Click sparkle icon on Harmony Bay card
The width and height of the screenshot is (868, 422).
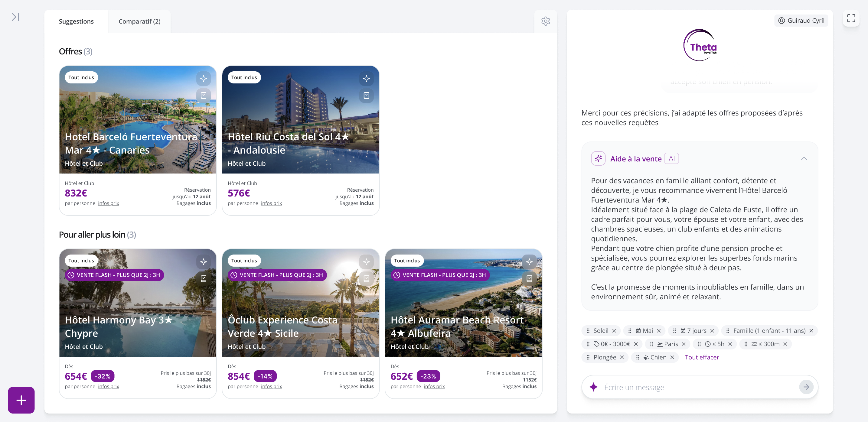click(204, 262)
